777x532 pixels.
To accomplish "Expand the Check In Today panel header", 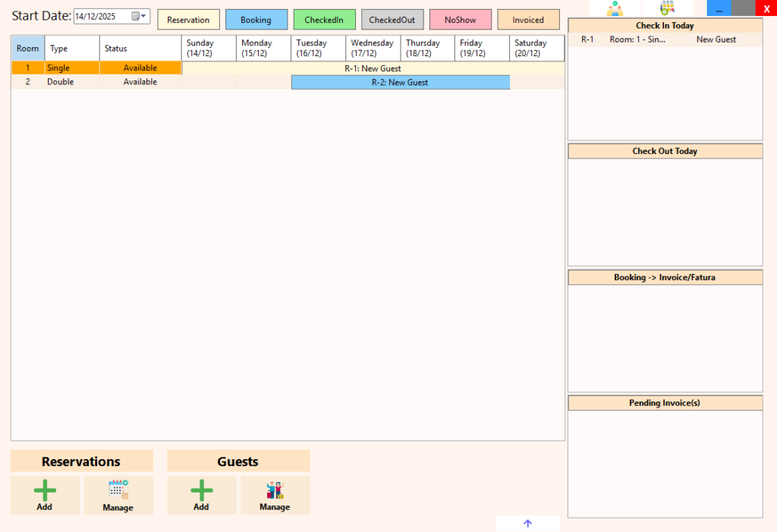I will coord(665,25).
